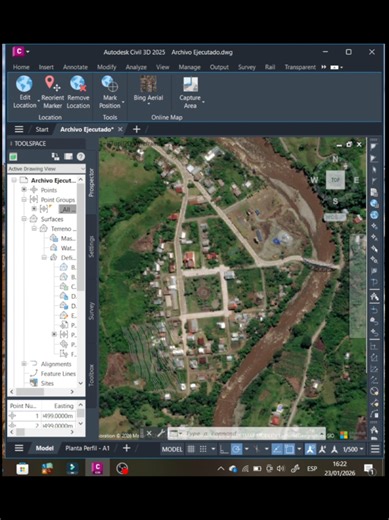Close the command line with its X

pos(149,433)
